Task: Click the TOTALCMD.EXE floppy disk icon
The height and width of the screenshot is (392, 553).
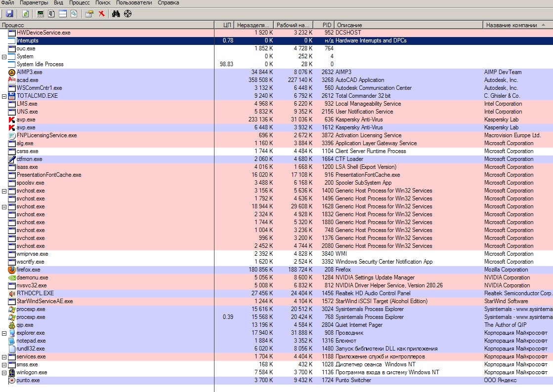Action: [12, 96]
